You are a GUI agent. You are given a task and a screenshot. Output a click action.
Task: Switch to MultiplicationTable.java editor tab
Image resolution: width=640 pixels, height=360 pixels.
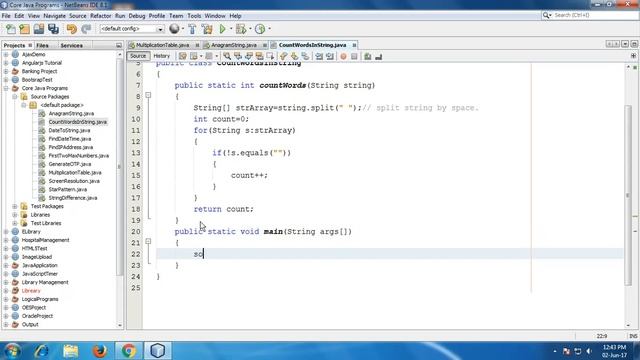(x=162, y=45)
